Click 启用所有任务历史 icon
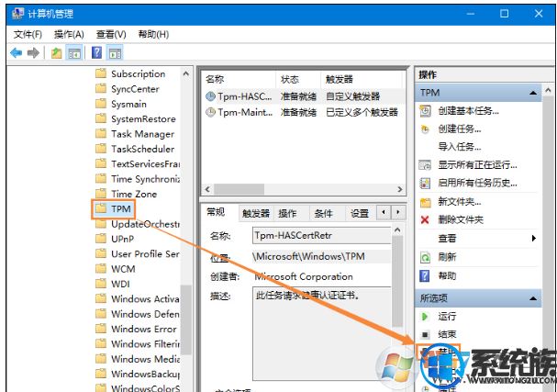Viewport: 557px width, 392px height. [425, 183]
